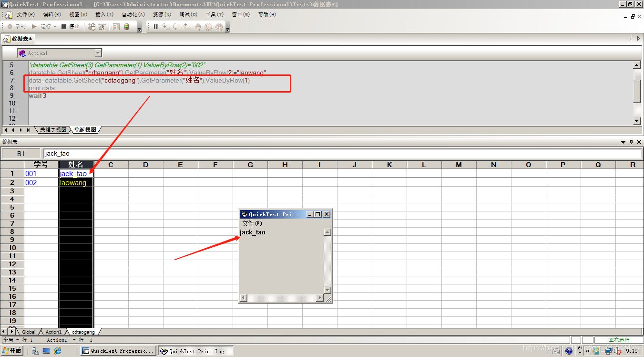Image resolution: width=644 pixels, height=357 pixels.
Task: Open the 视图(V) menu
Action: point(78,15)
